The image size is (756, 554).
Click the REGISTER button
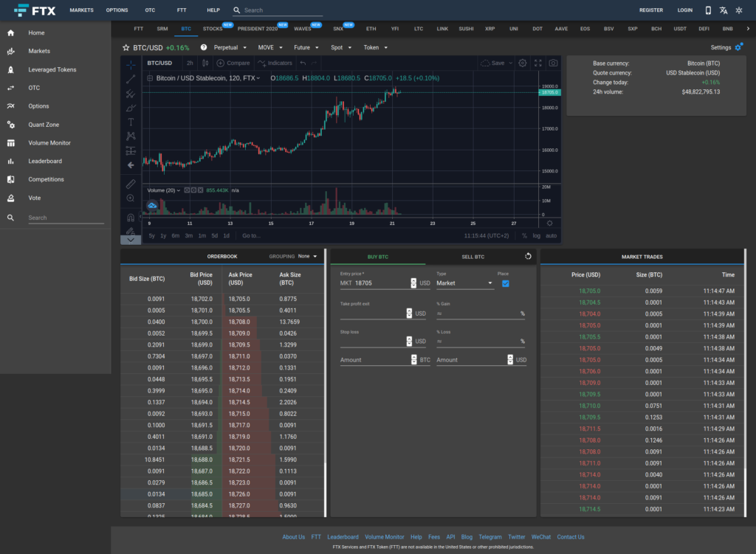click(x=651, y=10)
